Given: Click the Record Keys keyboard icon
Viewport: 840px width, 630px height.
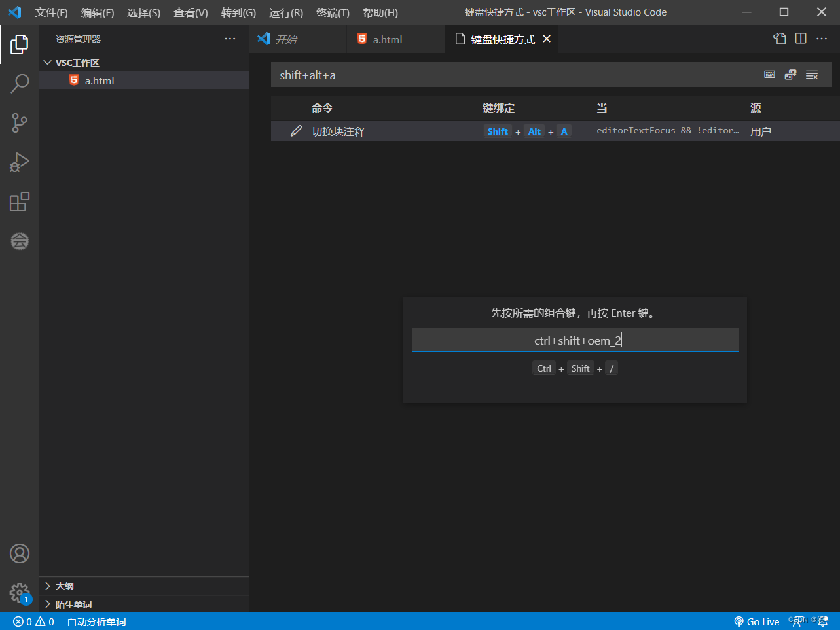Looking at the screenshot, I should [770, 75].
